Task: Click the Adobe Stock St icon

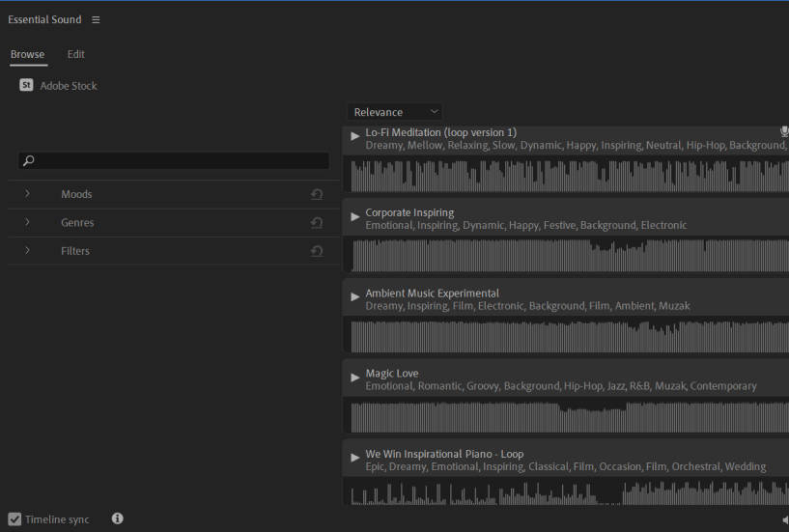Action: tap(26, 86)
